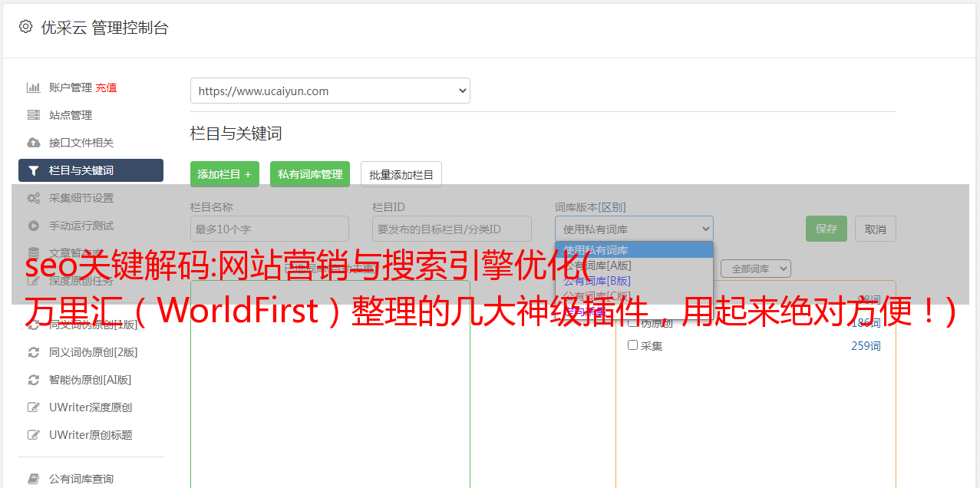Focus the 栏目名称 input field
This screenshot has height=488, width=980.
[269, 229]
